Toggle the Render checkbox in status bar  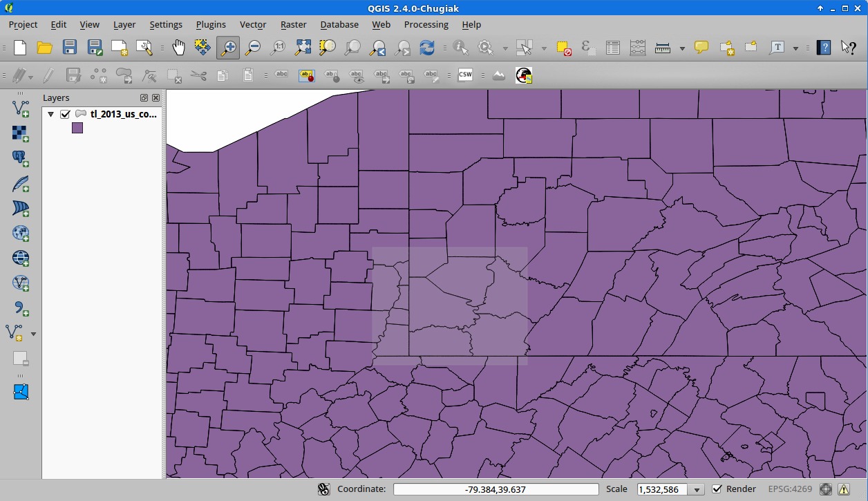coord(717,489)
